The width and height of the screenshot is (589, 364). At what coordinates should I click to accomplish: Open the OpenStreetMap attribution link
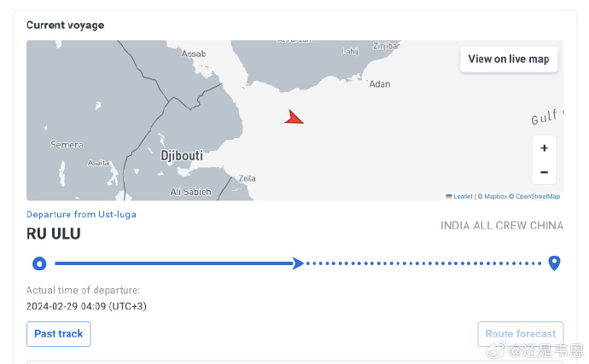[538, 196]
